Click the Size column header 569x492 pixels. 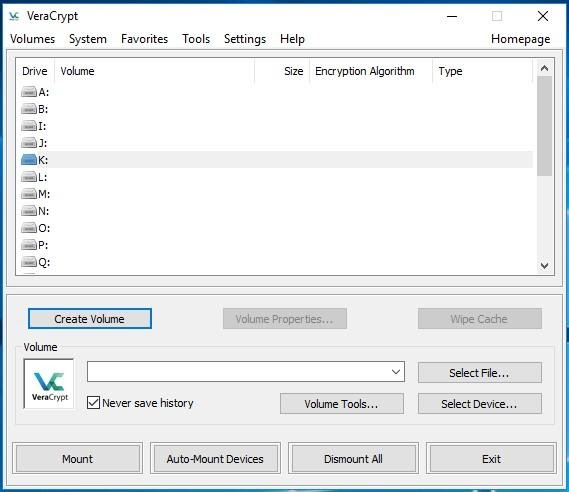click(x=282, y=71)
